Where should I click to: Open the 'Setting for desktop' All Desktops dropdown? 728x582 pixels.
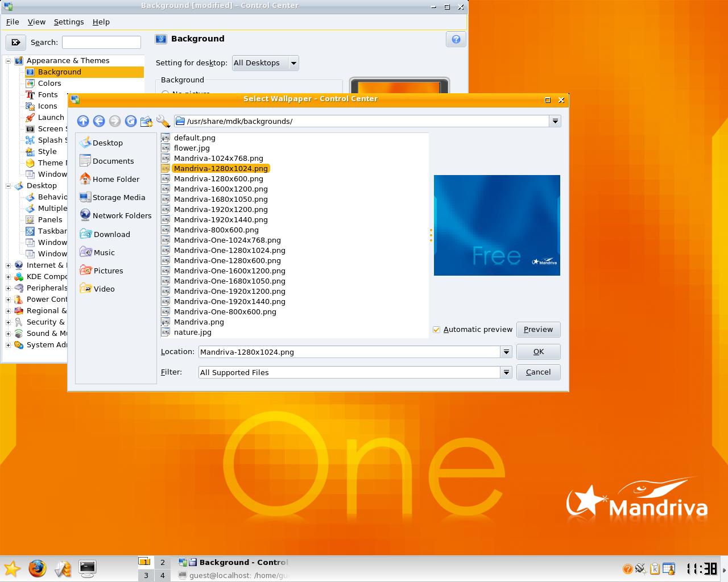[266, 63]
